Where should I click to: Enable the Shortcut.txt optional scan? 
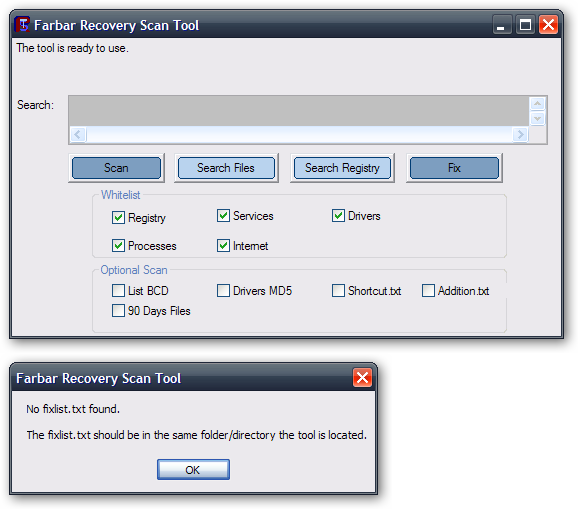[x=338, y=290]
